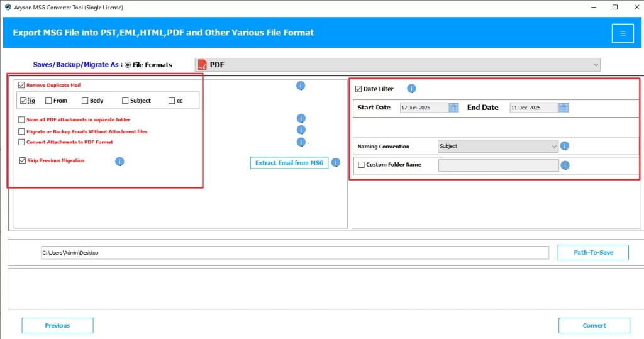Uncheck the Date Filter checkbox
Image resolution: width=644 pixels, height=339 pixels.
coord(358,89)
